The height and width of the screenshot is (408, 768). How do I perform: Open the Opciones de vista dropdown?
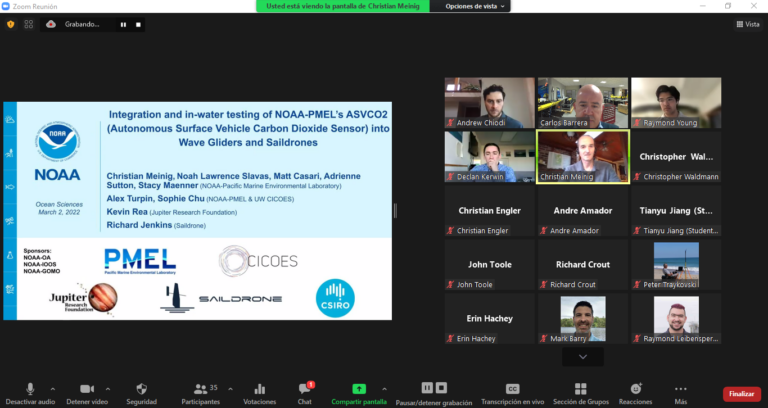476,6
